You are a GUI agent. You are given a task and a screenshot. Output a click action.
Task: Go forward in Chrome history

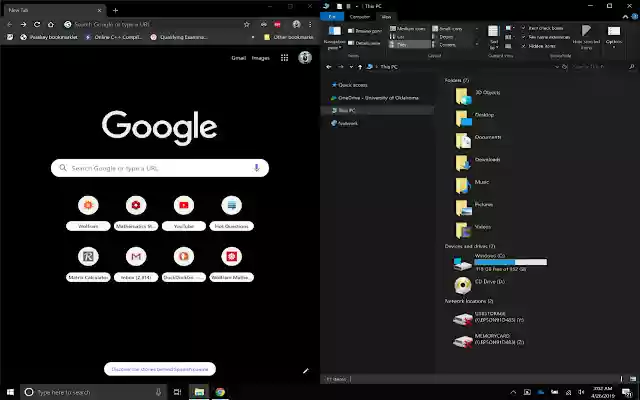[23, 24]
